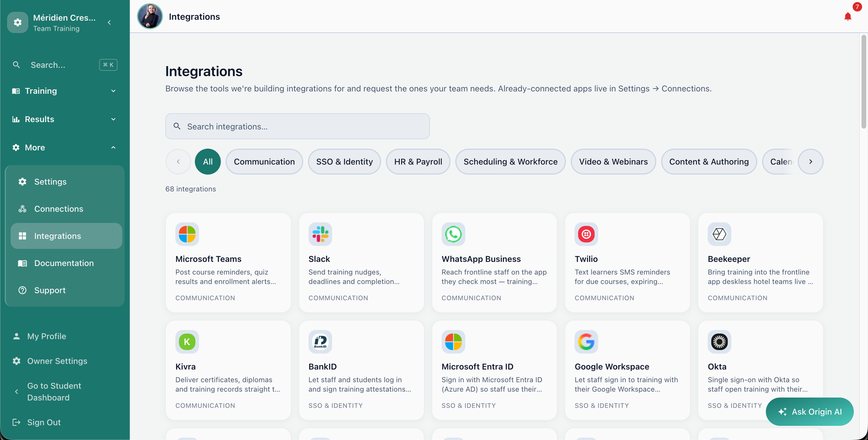Open Settings in the sidebar
The width and height of the screenshot is (868, 440).
(x=66, y=182)
